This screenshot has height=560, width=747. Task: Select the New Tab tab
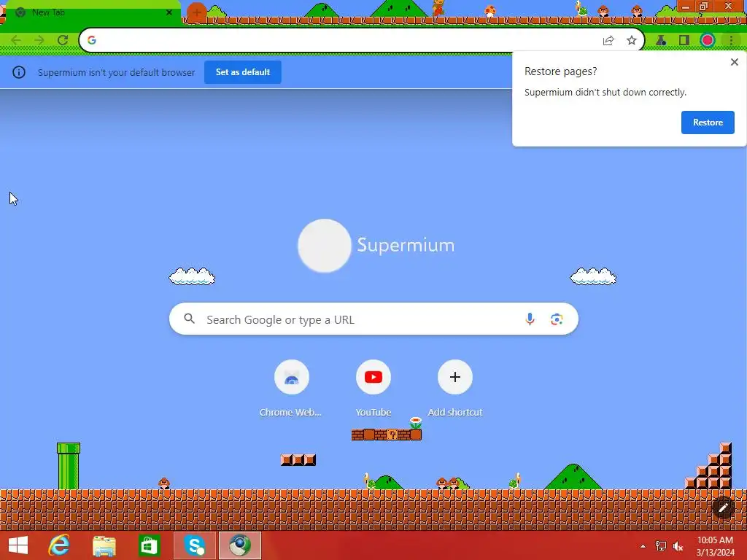[x=90, y=13]
